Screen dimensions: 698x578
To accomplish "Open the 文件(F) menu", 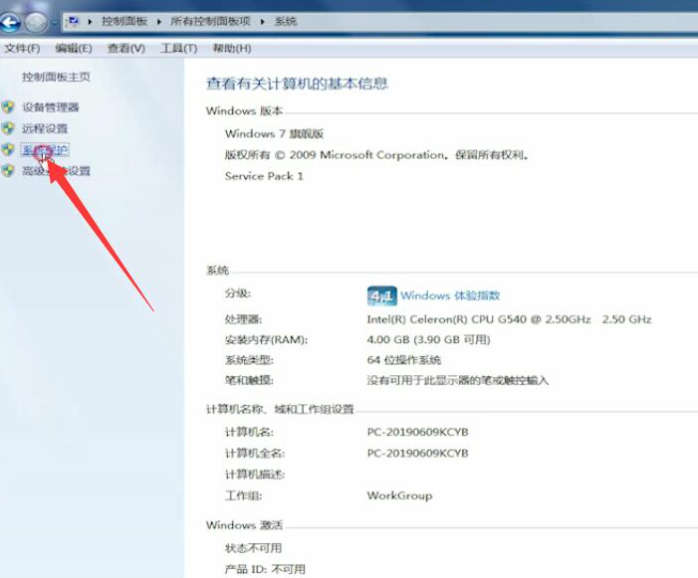I will (x=22, y=48).
